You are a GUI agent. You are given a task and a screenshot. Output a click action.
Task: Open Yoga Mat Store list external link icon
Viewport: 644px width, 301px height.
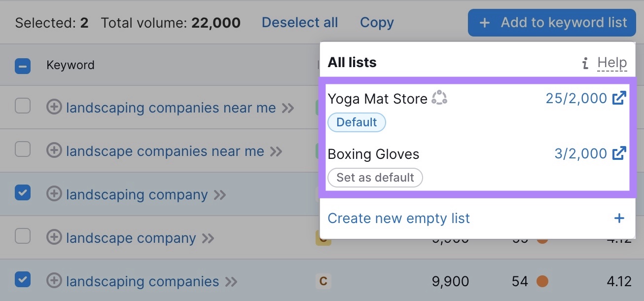[x=619, y=98]
